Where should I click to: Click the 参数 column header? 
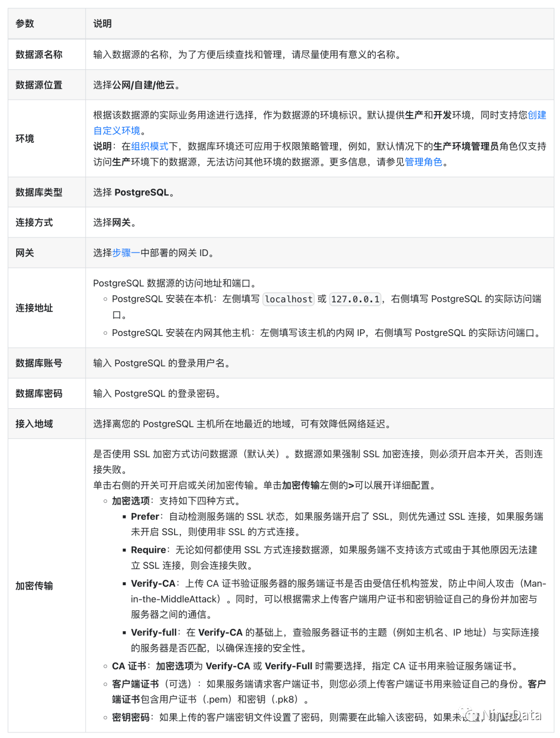click(x=25, y=24)
